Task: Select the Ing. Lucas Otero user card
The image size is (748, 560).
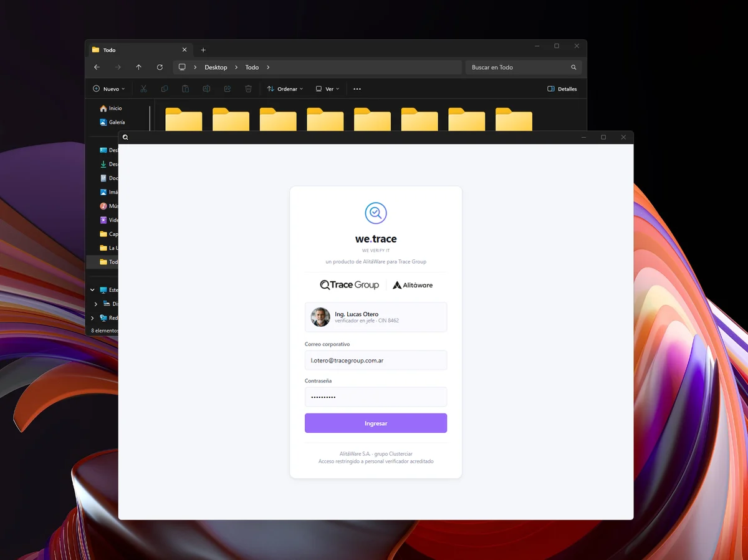Action: tap(376, 317)
